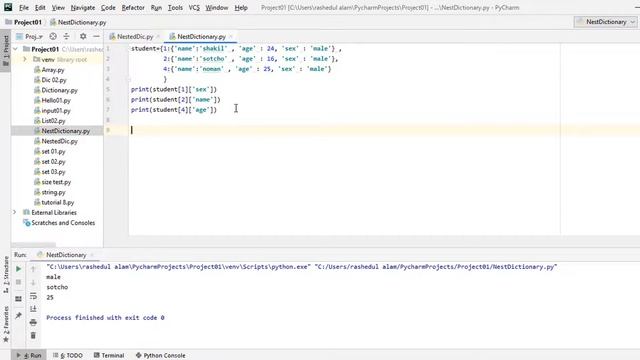Close the NestedDic.py editor tab
Image resolution: width=640 pixels, height=360 pixels.
158,37
